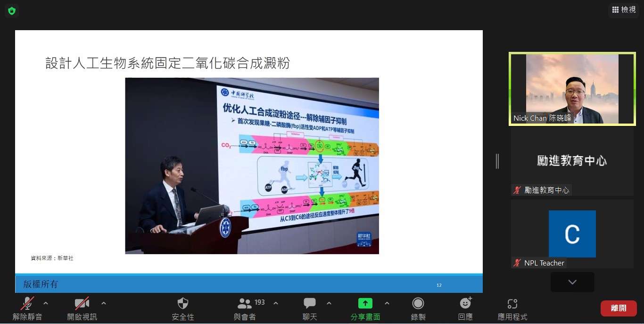Open the Security (安全性) shield icon
The image size is (644, 324).
coord(183,303)
